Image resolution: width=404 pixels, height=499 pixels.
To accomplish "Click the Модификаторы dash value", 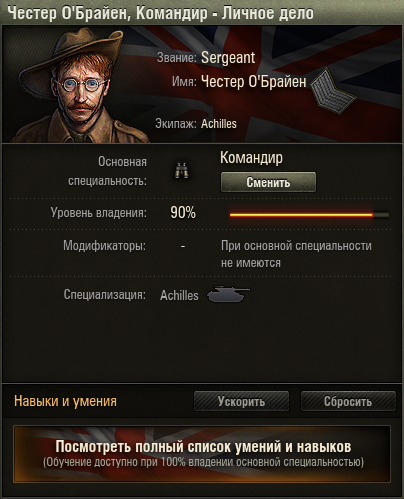I will point(183,246).
